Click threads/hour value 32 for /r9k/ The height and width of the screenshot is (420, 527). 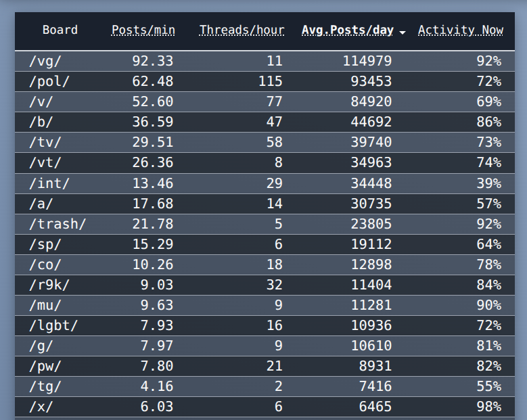click(x=275, y=285)
